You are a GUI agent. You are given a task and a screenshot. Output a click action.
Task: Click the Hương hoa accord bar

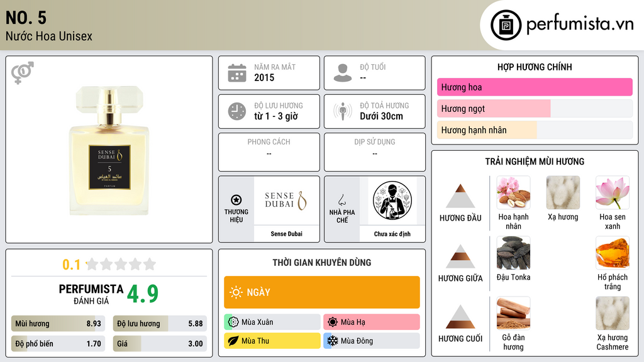point(535,87)
